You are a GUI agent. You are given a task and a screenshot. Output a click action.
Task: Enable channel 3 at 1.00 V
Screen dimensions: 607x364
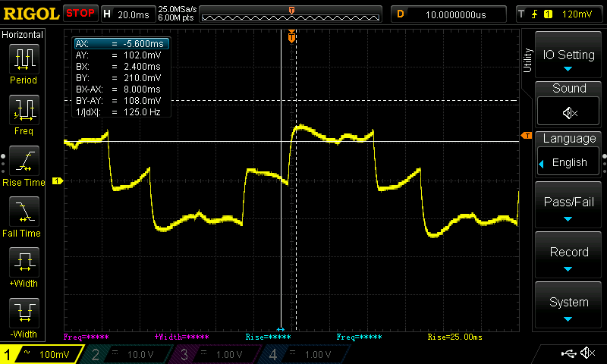pyautogui.click(x=217, y=354)
